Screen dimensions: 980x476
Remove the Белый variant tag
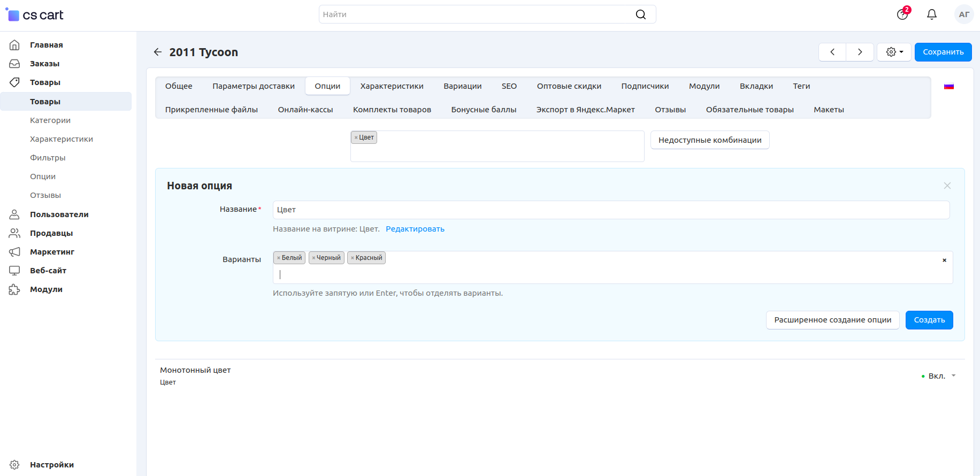pos(279,258)
